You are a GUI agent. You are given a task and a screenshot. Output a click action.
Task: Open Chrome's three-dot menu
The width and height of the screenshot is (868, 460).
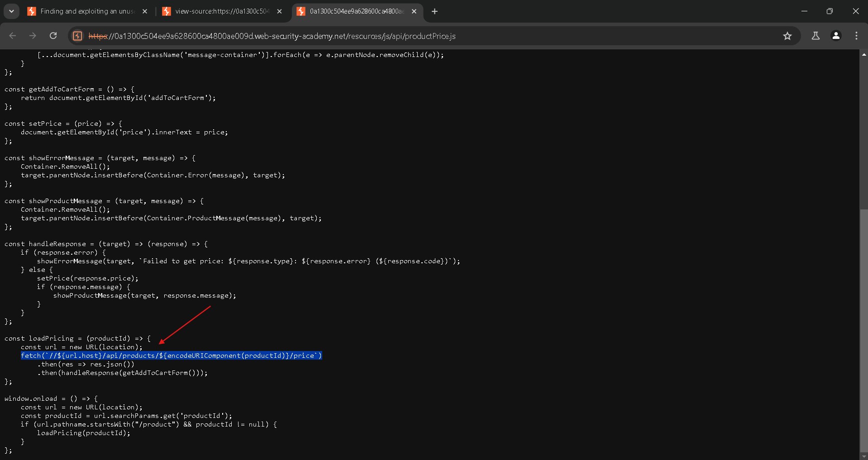(856, 36)
